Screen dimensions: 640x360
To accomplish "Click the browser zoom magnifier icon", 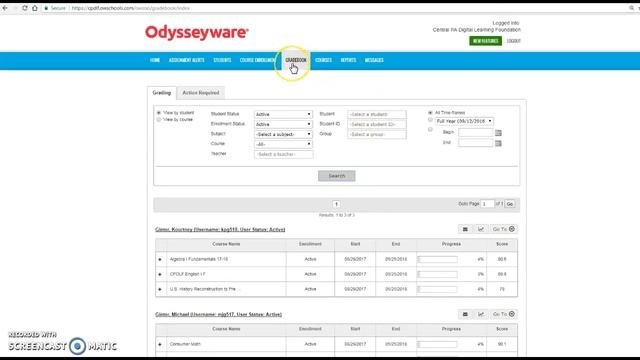I will click(631, 8).
